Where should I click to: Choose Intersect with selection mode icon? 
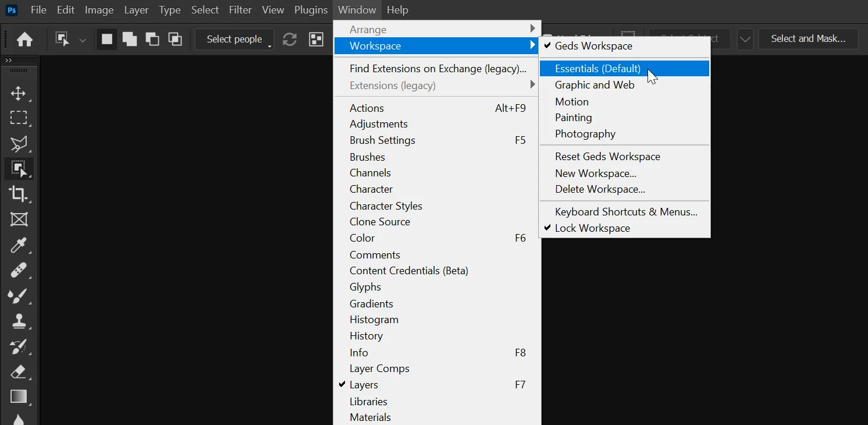[x=175, y=39]
